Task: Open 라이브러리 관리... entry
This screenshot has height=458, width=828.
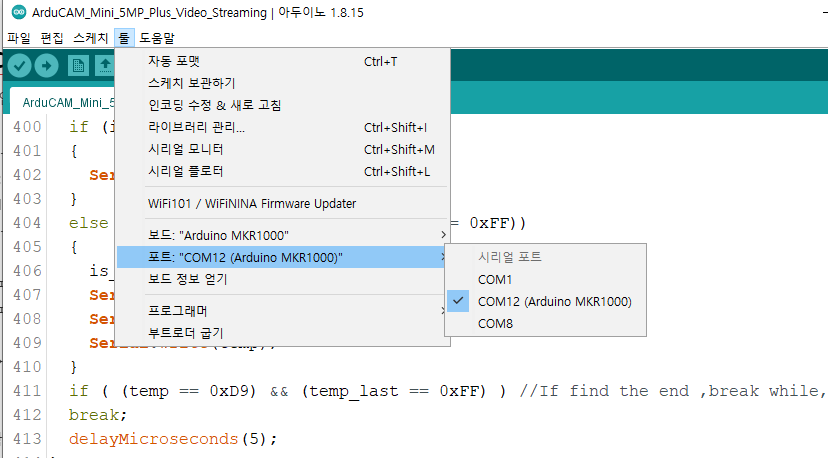Action: pyautogui.click(x=283, y=127)
